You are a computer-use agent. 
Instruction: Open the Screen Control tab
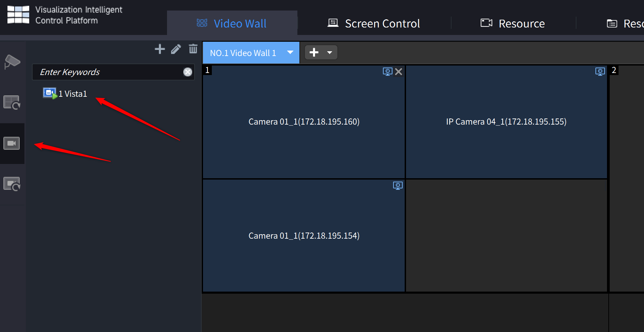point(374,23)
